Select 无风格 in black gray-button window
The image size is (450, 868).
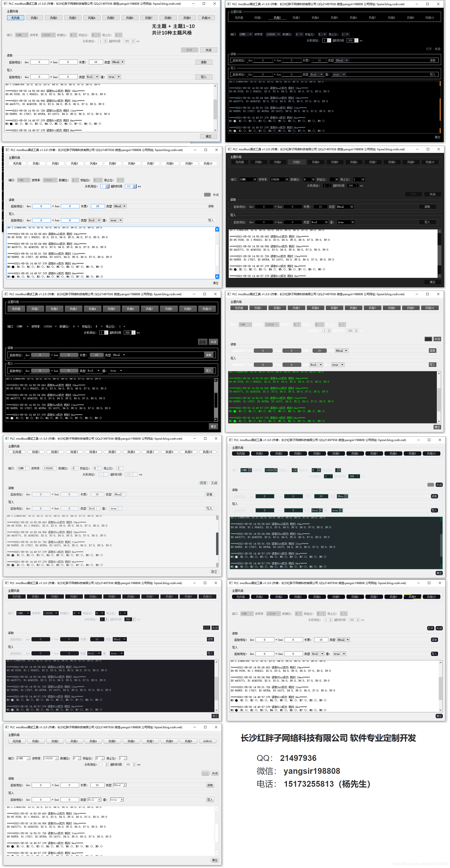pyautogui.click(x=16, y=309)
